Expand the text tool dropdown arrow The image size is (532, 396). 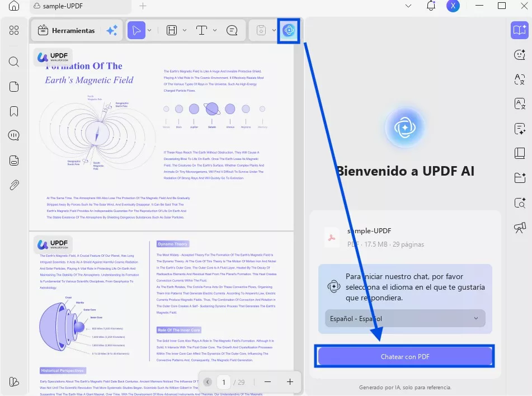click(215, 30)
